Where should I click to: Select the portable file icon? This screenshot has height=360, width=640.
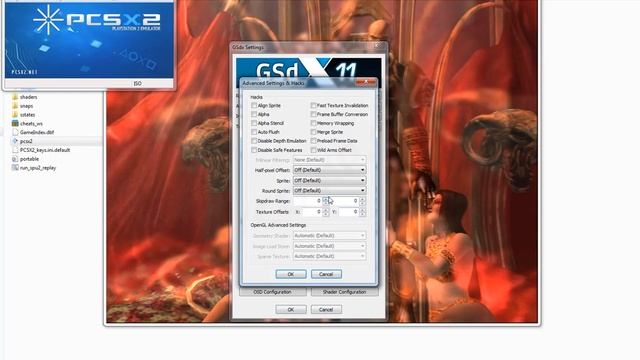tap(15, 159)
